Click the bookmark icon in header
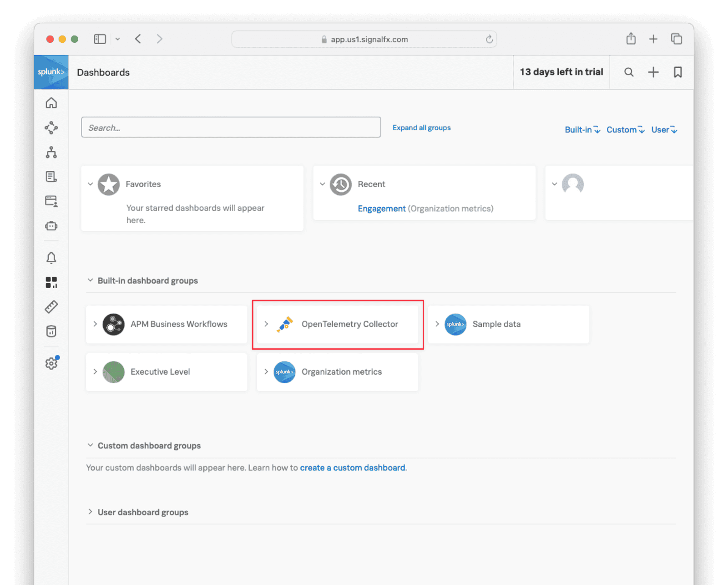This screenshot has height=585, width=728. [x=678, y=72]
